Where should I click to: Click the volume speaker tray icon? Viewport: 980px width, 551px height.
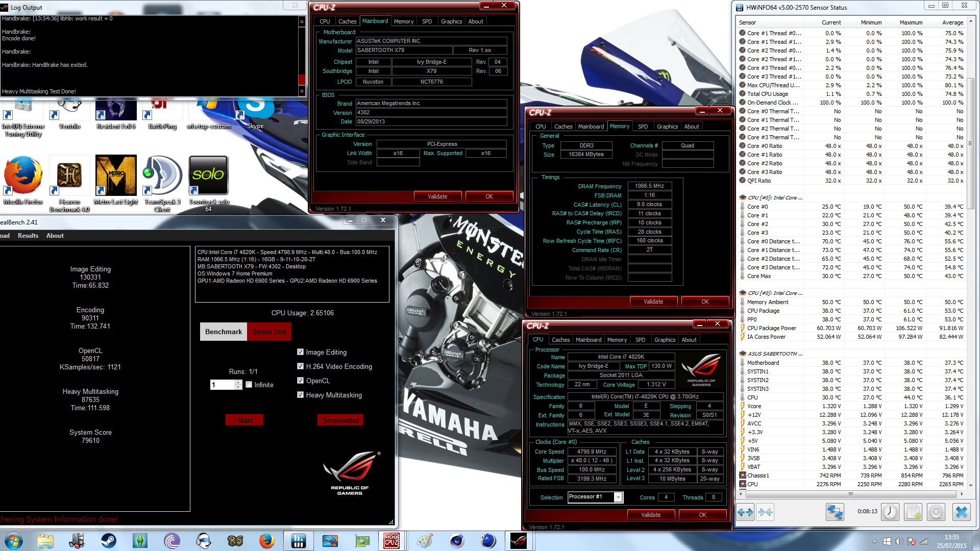click(899, 541)
